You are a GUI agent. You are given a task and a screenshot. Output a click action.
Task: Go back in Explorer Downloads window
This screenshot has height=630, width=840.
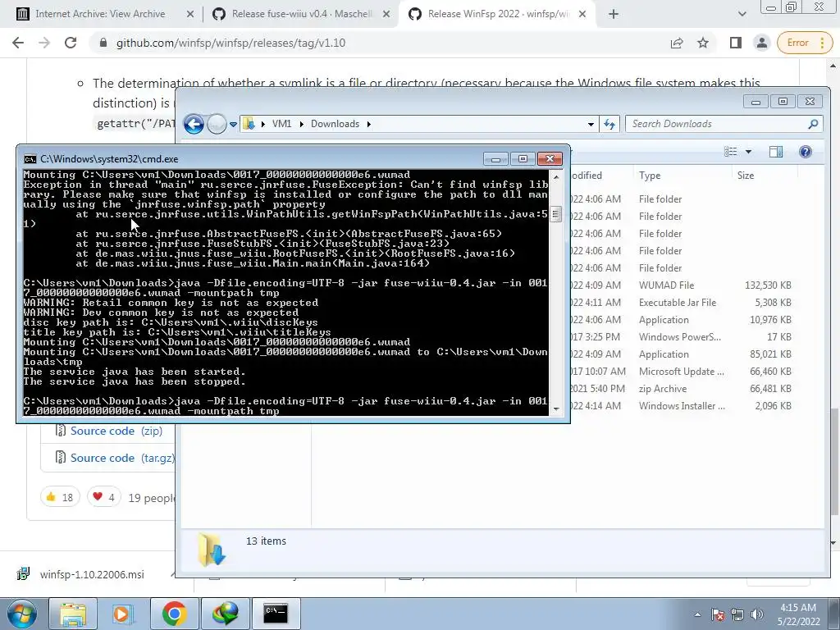(194, 125)
